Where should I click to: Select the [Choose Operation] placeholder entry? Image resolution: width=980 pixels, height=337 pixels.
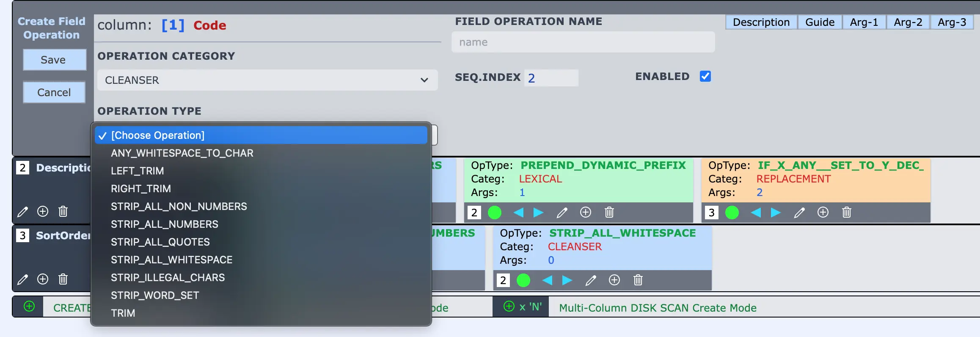click(261, 135)
